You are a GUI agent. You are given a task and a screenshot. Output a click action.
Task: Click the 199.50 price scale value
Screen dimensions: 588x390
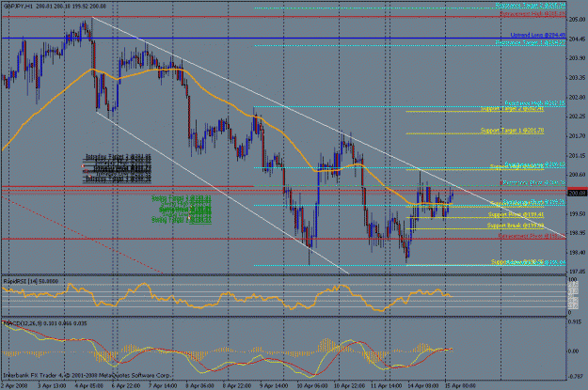click(x=577, y=214)
